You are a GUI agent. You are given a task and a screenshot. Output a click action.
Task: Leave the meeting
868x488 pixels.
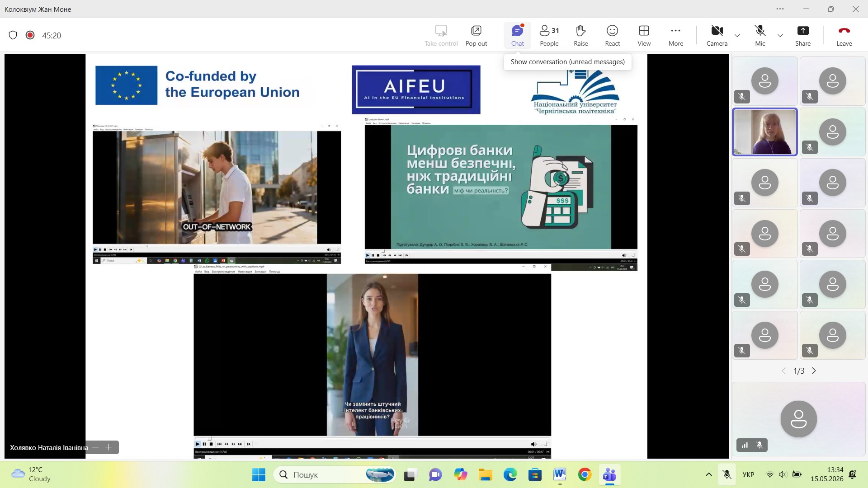(x=844, y=36)
